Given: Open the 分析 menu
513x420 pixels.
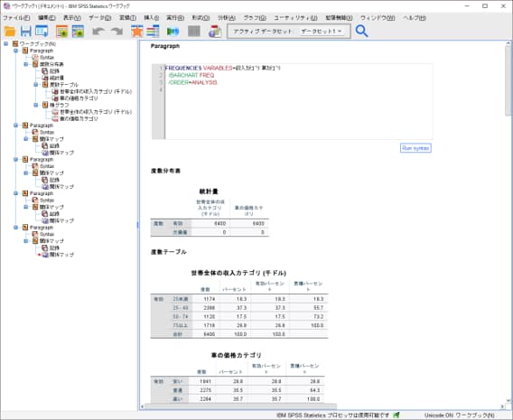Looking at the screenshot, I should [x=227, y=18].
